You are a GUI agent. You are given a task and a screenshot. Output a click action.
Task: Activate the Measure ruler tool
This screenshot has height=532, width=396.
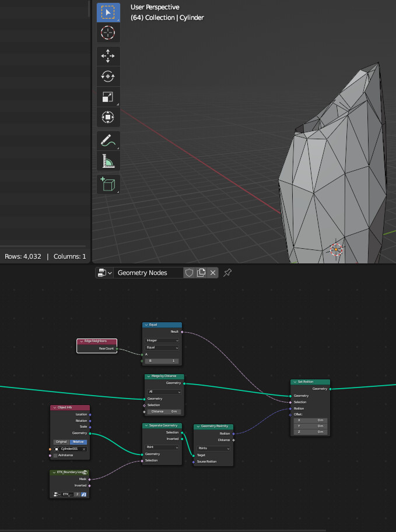pyautogui.click(x=108, y=161)
